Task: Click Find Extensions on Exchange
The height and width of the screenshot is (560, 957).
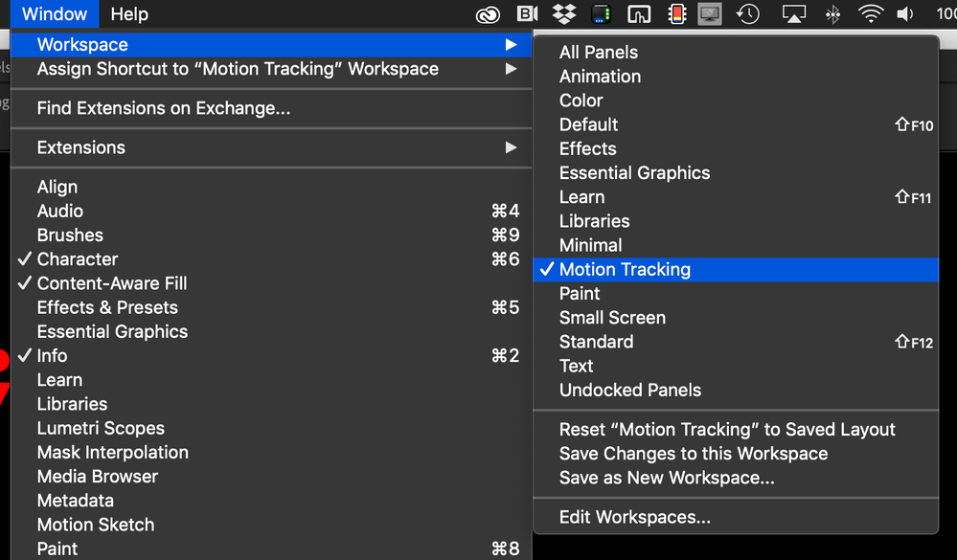Action: coord(164,108)
